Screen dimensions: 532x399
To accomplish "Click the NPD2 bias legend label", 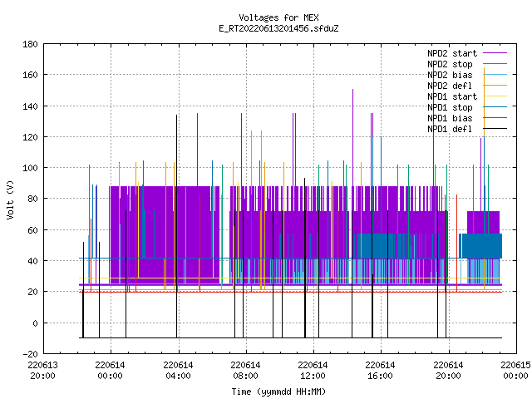I will 450,75.
